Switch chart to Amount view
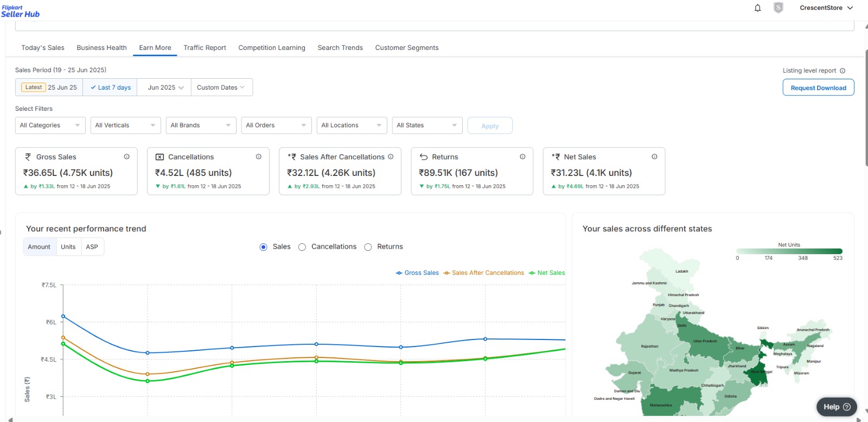Screen dimensions: 868x422 (x=39, y=247)
